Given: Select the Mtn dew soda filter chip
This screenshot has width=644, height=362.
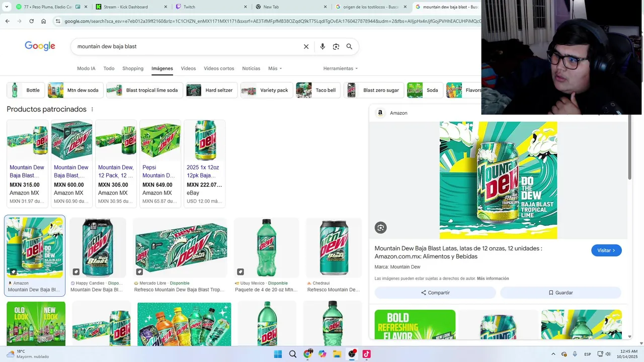Looking at the screenshot, I should pyautogui.click(x=75, y=90).
